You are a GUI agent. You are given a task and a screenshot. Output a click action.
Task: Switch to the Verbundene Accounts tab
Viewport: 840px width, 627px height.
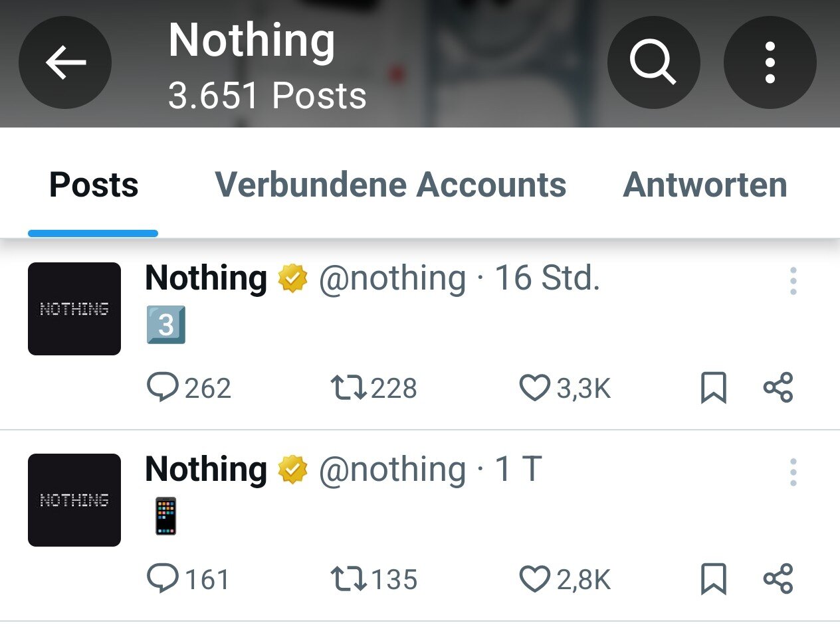click(x=390, y=185)
